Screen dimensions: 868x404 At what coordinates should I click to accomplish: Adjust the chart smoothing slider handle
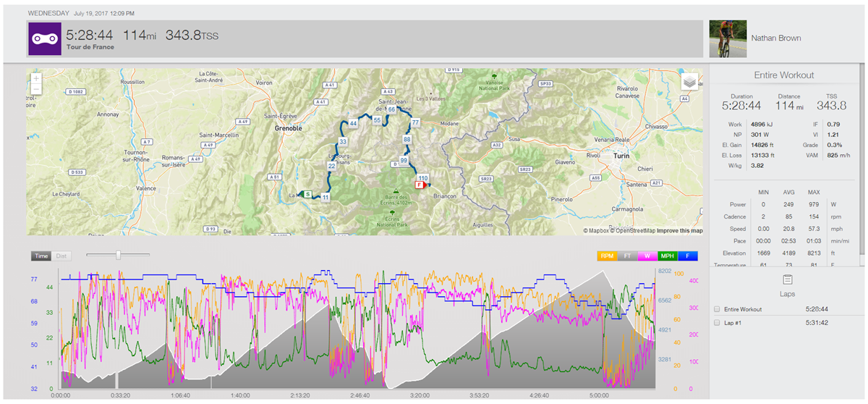point(118,254)
